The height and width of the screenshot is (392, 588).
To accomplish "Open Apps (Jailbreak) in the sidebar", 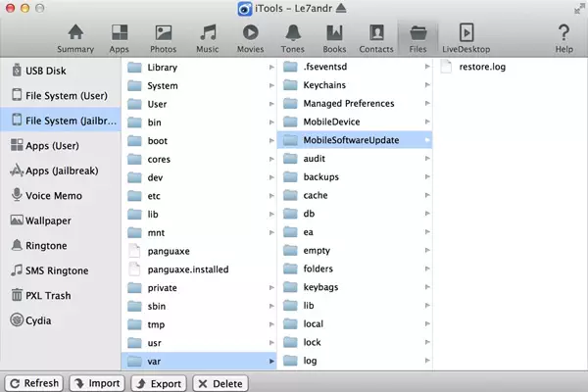I will [61, 171].
